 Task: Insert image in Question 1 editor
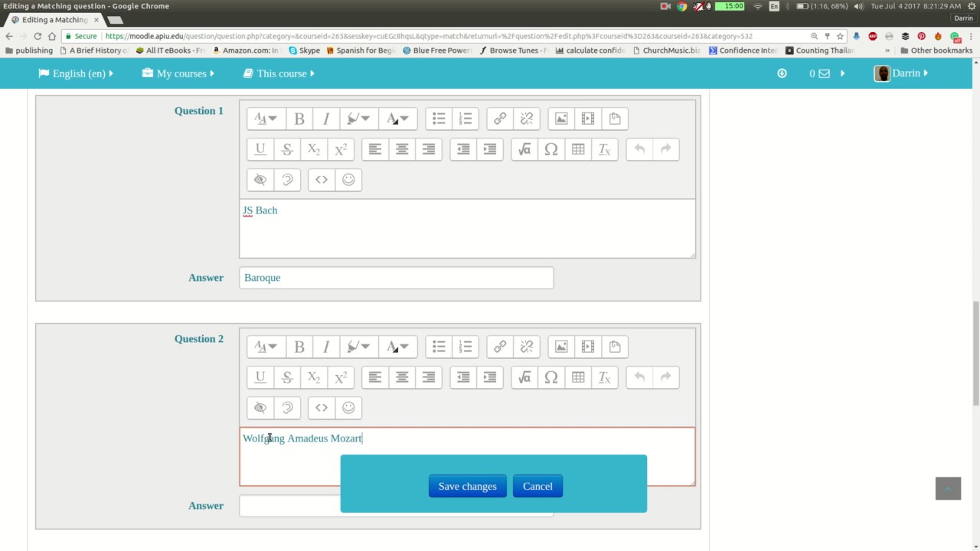pos(561,119)
